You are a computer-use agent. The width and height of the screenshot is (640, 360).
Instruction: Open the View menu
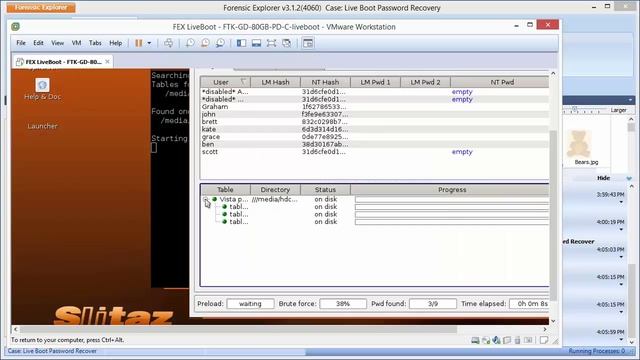58,43
